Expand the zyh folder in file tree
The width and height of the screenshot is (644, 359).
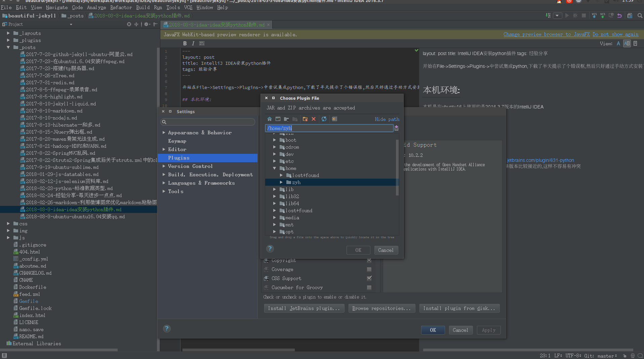(281, 182)
